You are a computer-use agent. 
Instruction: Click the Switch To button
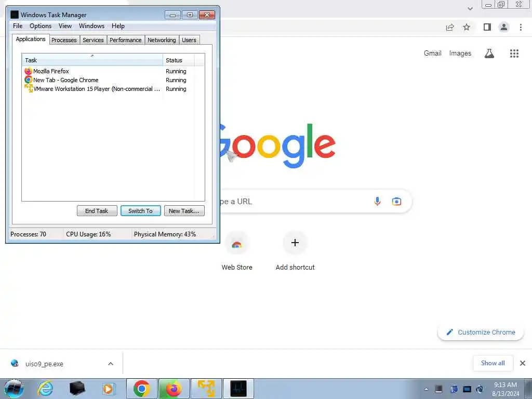140,211
